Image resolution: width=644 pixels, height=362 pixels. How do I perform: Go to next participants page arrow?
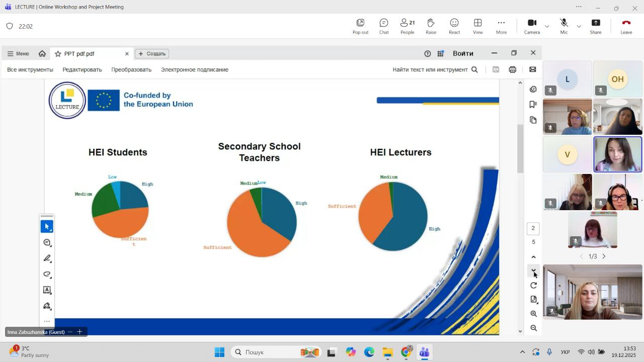click(604, 256)
